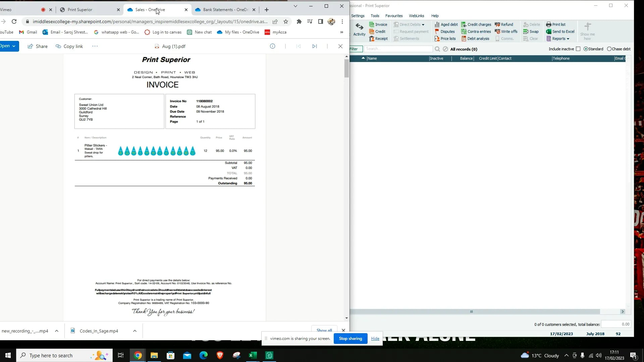Go to next PDF file arrow

point(314,46)
